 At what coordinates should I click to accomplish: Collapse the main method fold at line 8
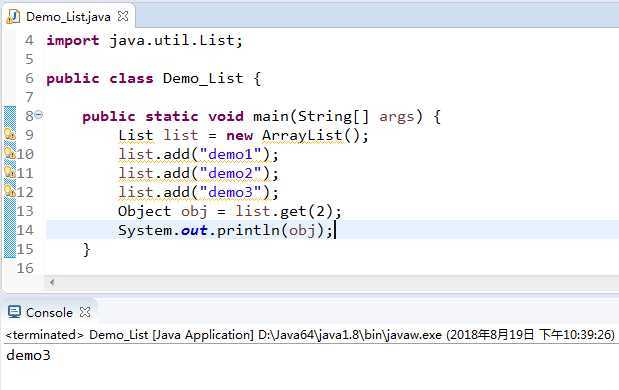tap(38, 115)
